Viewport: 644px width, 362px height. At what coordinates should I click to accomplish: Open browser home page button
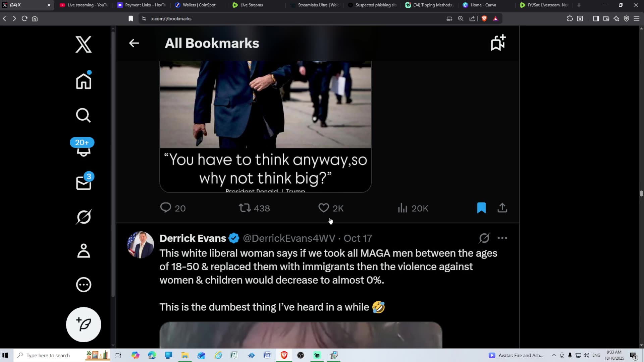tap(35, 19)
